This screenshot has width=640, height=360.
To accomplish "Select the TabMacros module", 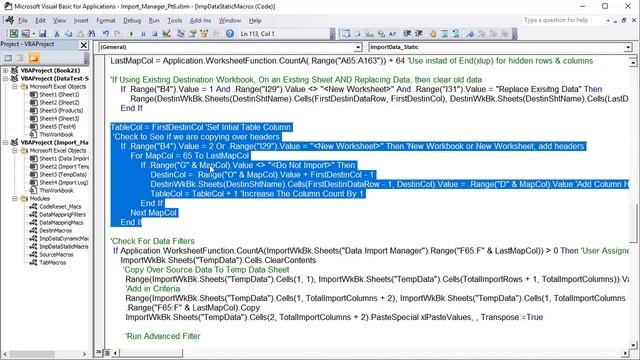I will [x=52, y=262].
